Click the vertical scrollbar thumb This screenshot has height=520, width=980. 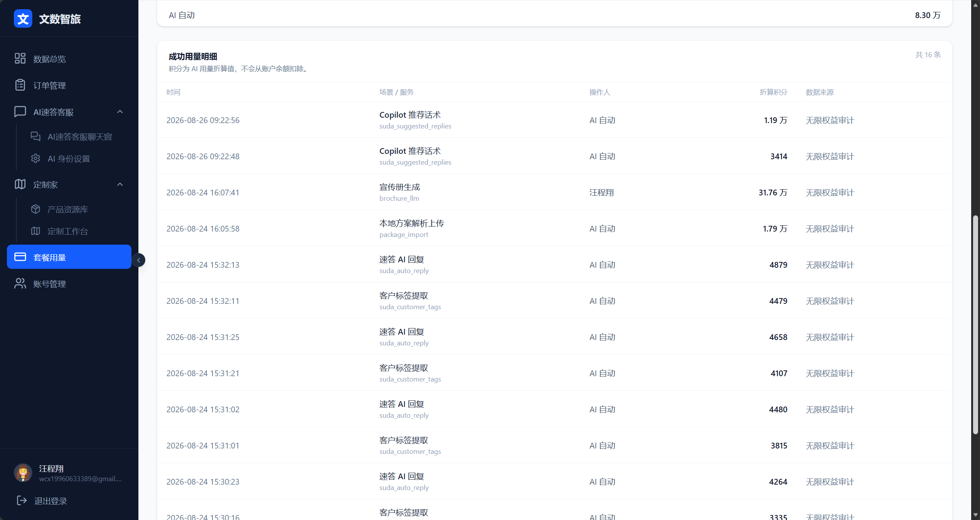[975, 325]
